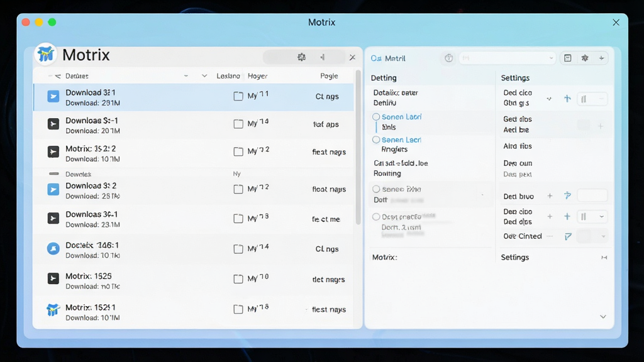The width and height of the screenshot is (644, 362).
Task: Tick the checkbox in Doctaix 346:1 row
Action: 238,249
